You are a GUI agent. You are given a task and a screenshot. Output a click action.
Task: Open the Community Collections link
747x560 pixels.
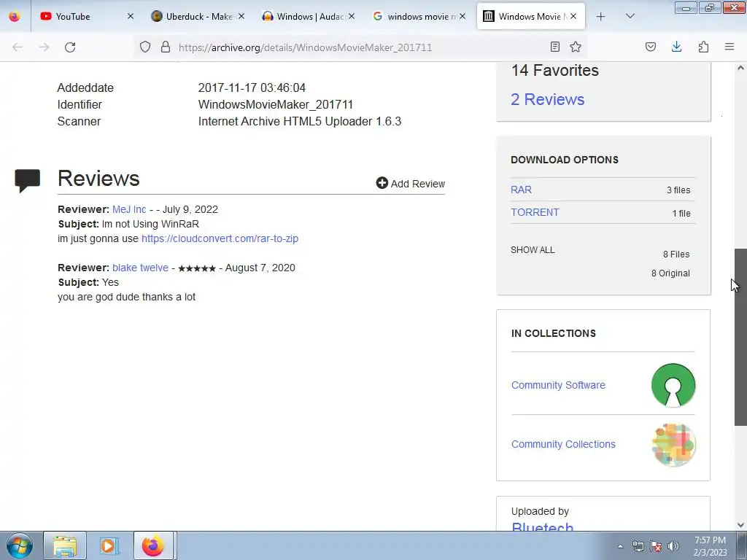pyautogui.click(x=563, y=444)
